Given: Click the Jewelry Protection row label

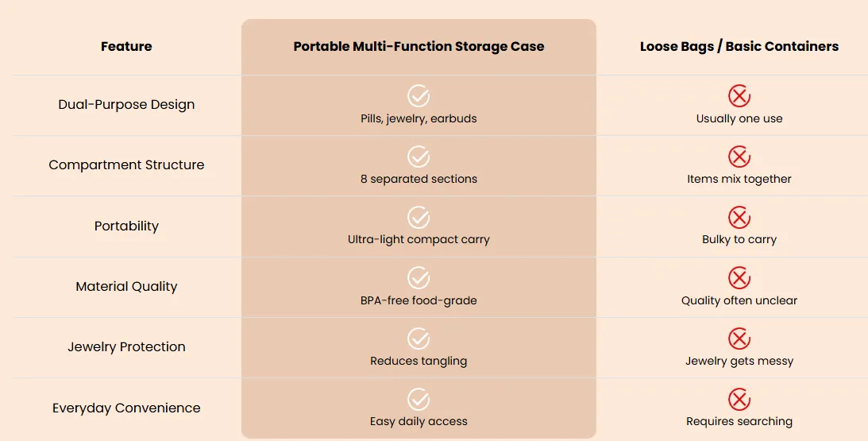Looking at the screenshot, I should (126, 346).
